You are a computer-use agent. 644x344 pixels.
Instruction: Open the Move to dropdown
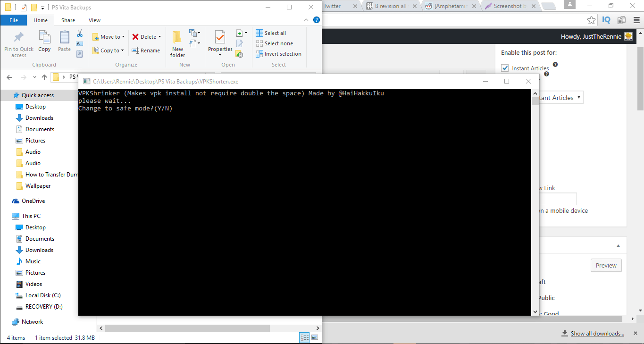pos(109,37)
